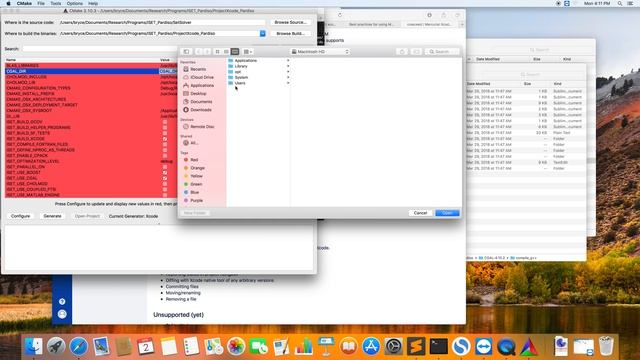
Task: Open the Trash in the Dock
Action: (x=606, y=346)
